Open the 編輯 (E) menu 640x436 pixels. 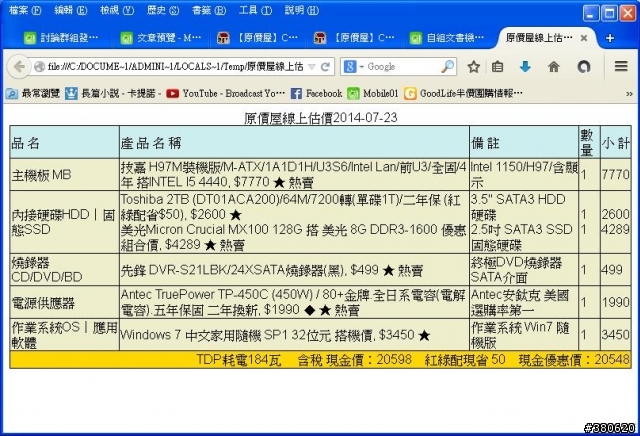point(71,10)
